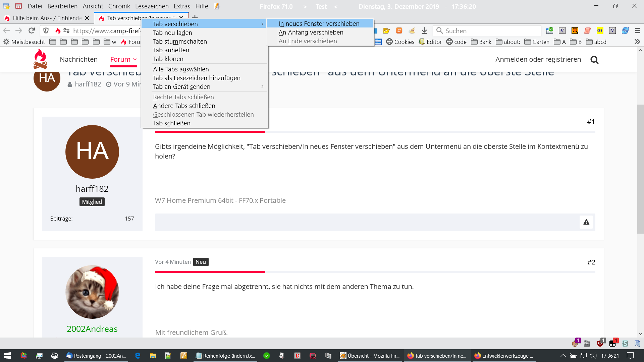
Task: Open new tab with plus icon
Action: [195, 17]
